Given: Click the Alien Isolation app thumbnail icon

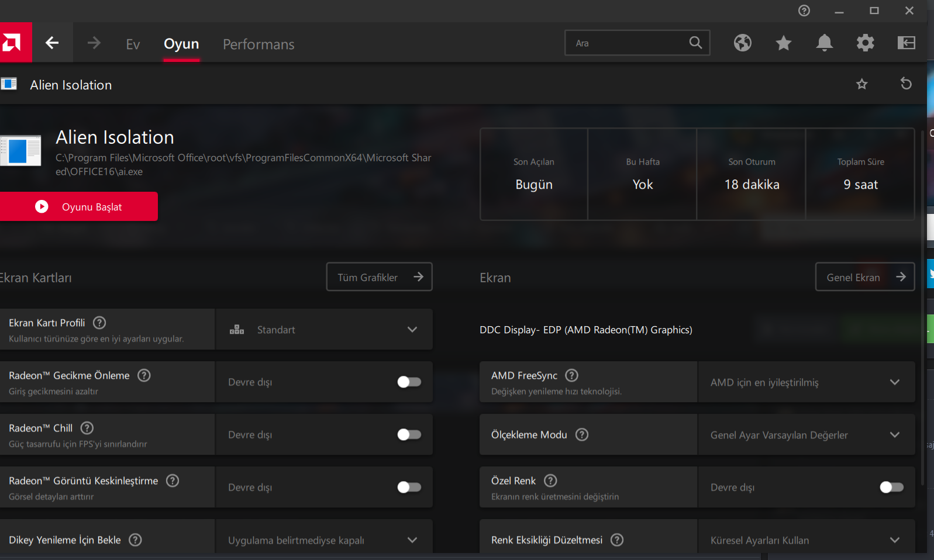Looking at the screenshot, I should [20, 151].
